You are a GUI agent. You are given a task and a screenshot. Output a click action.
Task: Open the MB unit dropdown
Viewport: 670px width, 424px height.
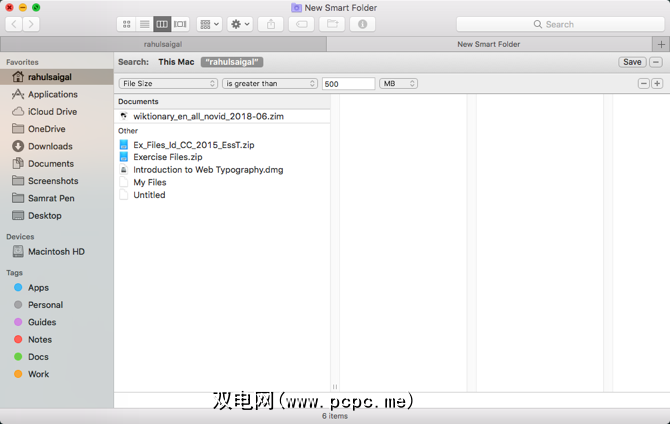click(x=398, y=83)
